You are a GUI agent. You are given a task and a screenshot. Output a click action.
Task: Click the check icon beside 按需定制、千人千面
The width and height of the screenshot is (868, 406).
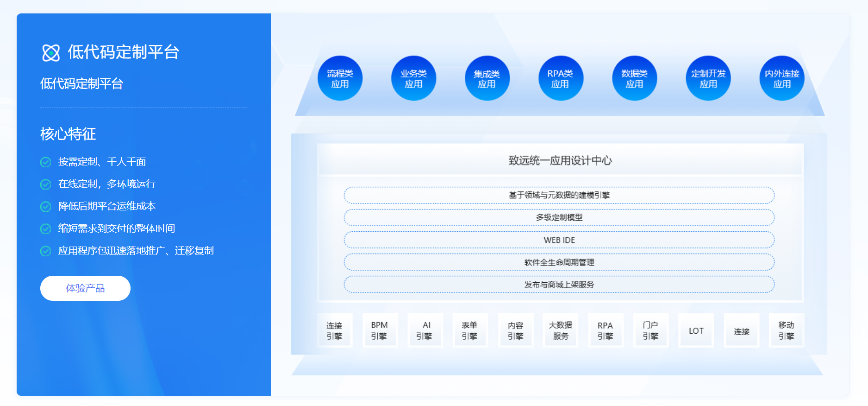click(45, 162)
